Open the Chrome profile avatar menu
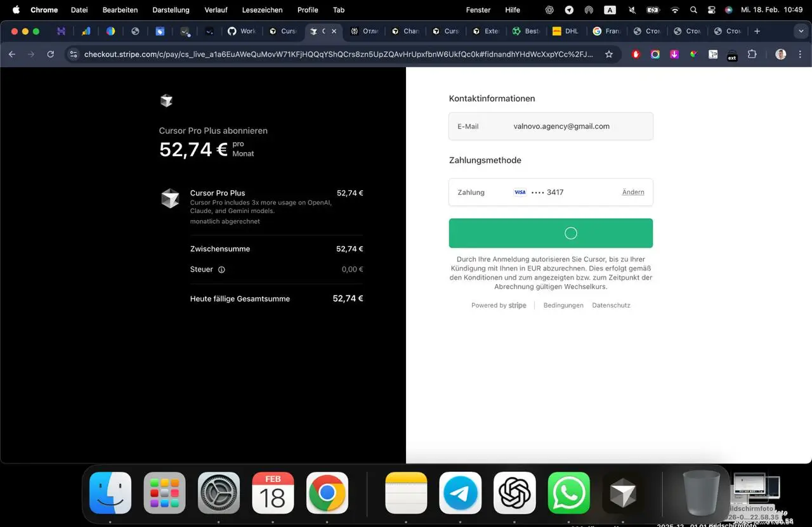The height and width of the screenshot is (527, 812). 780,54
